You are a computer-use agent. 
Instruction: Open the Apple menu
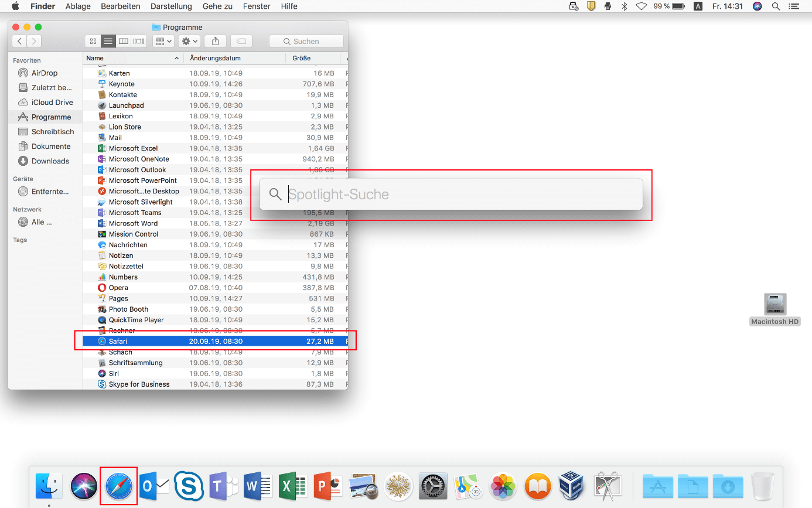[x=16, y=6]
